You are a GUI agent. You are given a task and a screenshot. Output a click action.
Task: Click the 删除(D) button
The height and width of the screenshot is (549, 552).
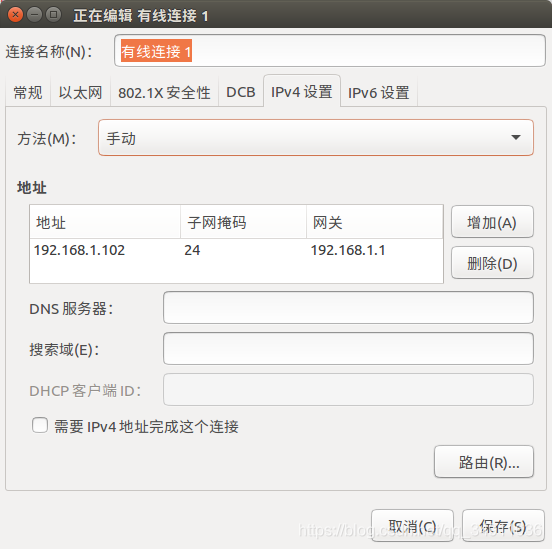492,263
